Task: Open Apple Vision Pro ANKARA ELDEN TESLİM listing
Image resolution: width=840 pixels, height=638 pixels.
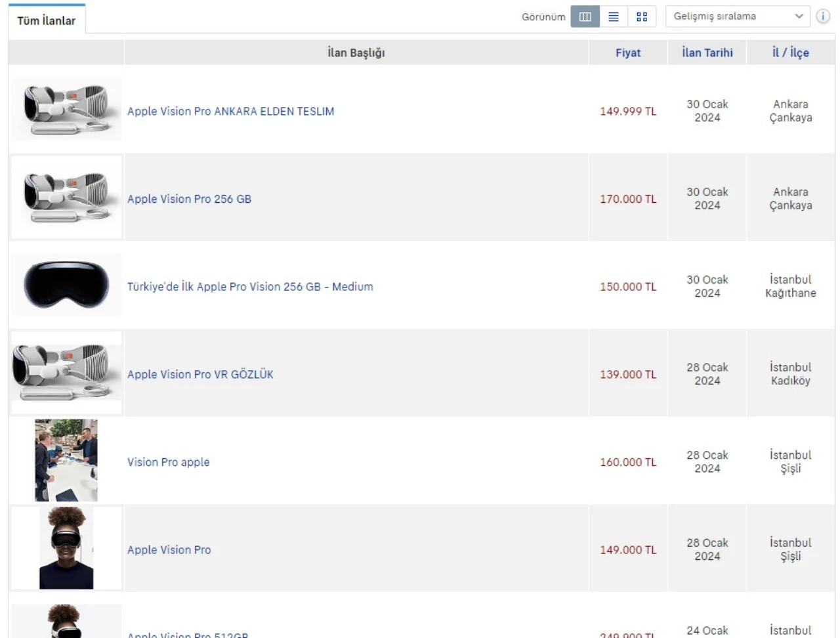Action: click(230, 112)
